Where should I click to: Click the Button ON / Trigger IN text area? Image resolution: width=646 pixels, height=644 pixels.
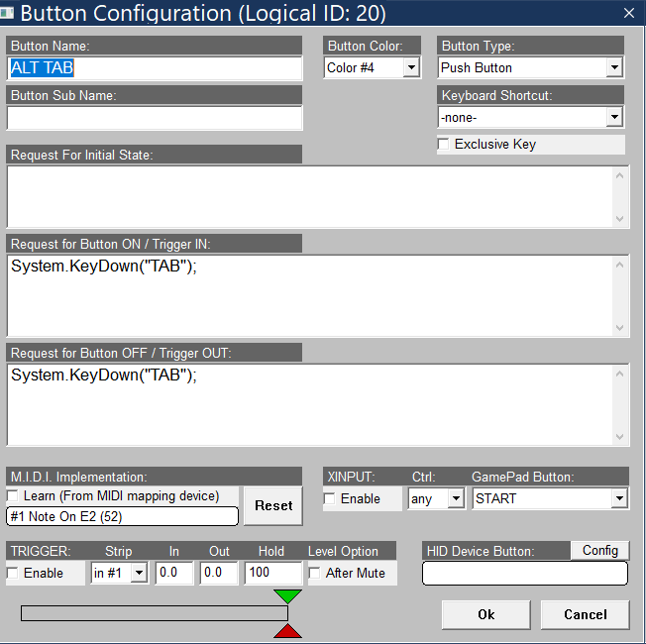309,295
